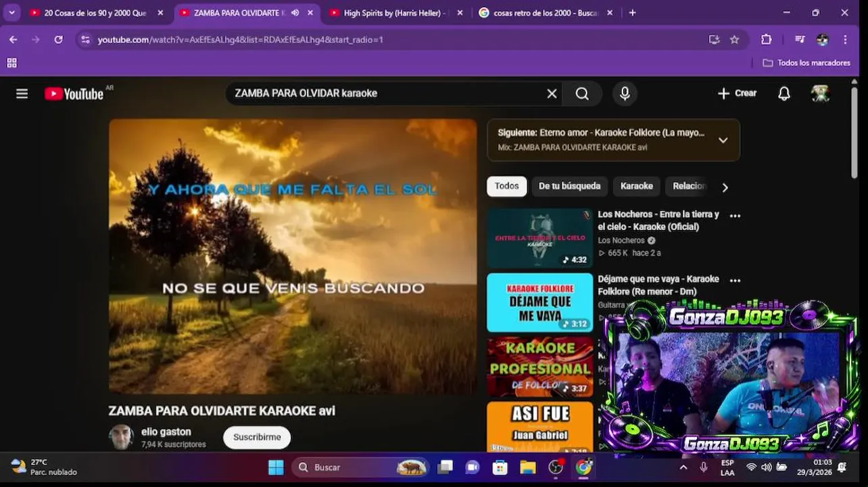Screen dimensions: 868x487
Task: Visit Los Nocheros channel name
Action: pyautogui.click(x=621, y=240)
